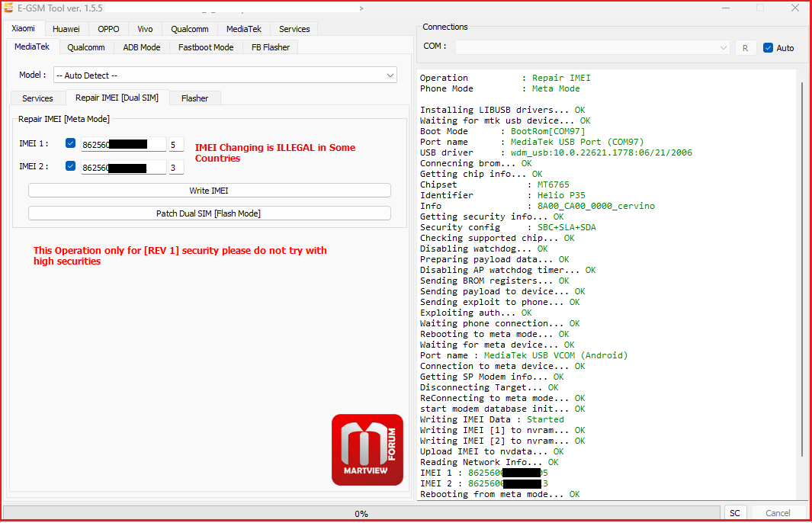Click the IMEI 2 check digit field
Screen dimensions: 812x523
pyautogui.click(x=176, y=167)
